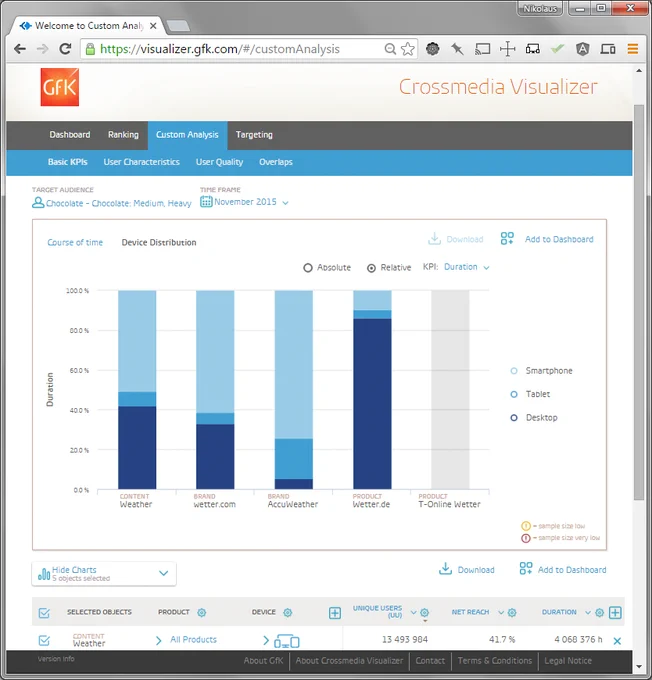Click the target audience person icon
This screenshot has width=652, height=680.
tap(38, 203)
